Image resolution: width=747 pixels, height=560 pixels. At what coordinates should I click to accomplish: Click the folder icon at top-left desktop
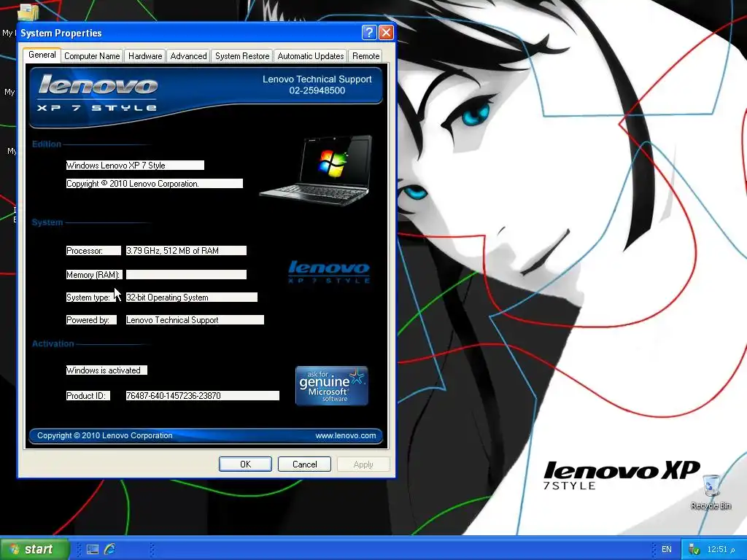tap(28, 12)
